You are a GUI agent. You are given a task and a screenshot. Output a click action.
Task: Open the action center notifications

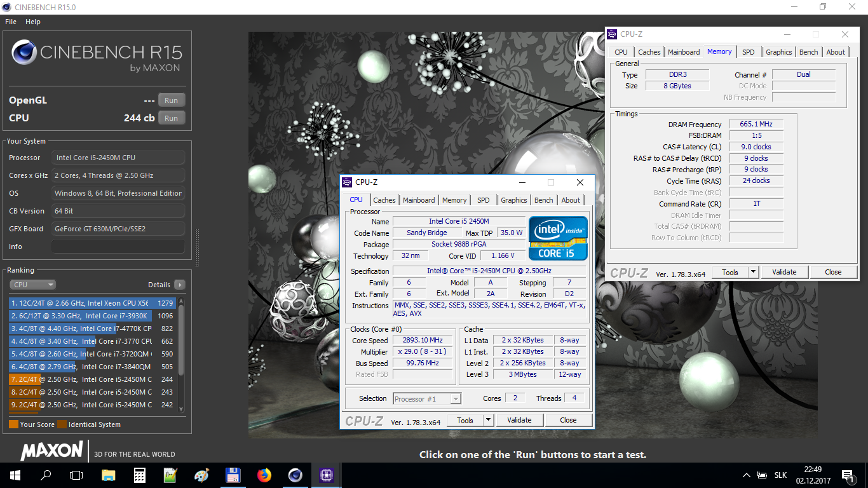point(848,475)
